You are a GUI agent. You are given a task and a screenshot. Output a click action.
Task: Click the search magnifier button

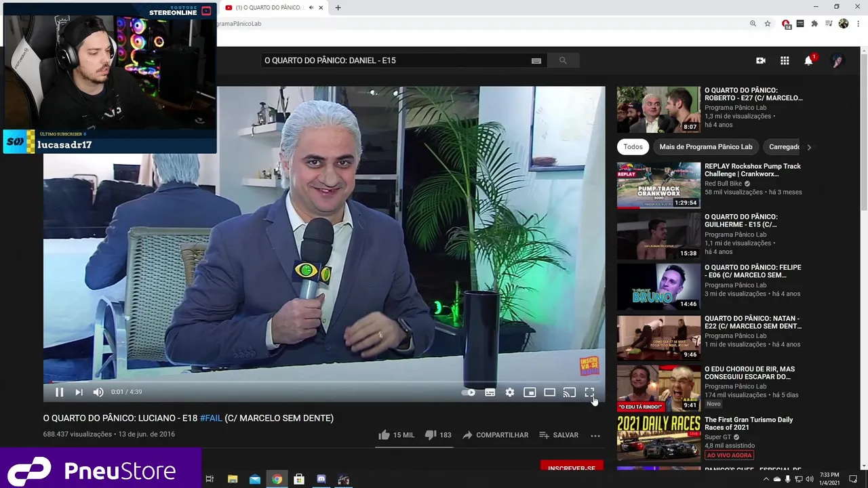coord(563,60)
